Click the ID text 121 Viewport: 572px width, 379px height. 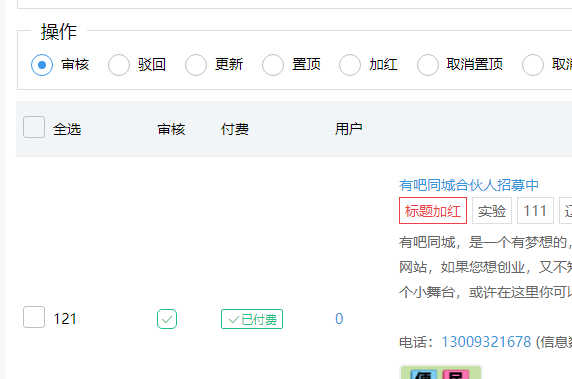[x=65, y=319]
